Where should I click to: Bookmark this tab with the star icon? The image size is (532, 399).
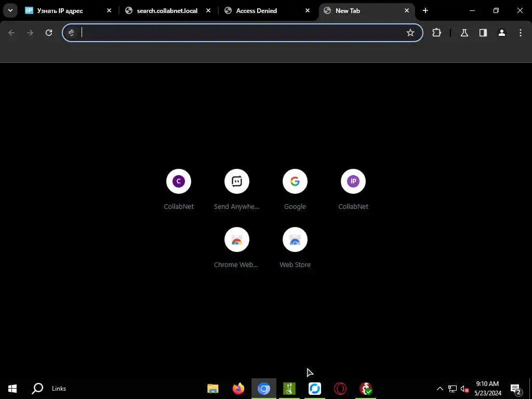click(x=410, y=33)
